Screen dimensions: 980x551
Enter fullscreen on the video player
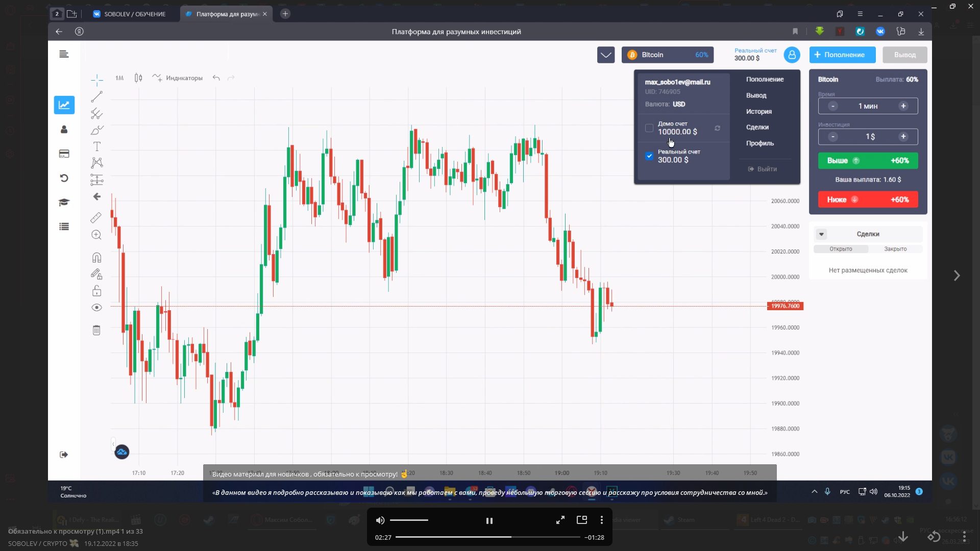pos(560,520)
